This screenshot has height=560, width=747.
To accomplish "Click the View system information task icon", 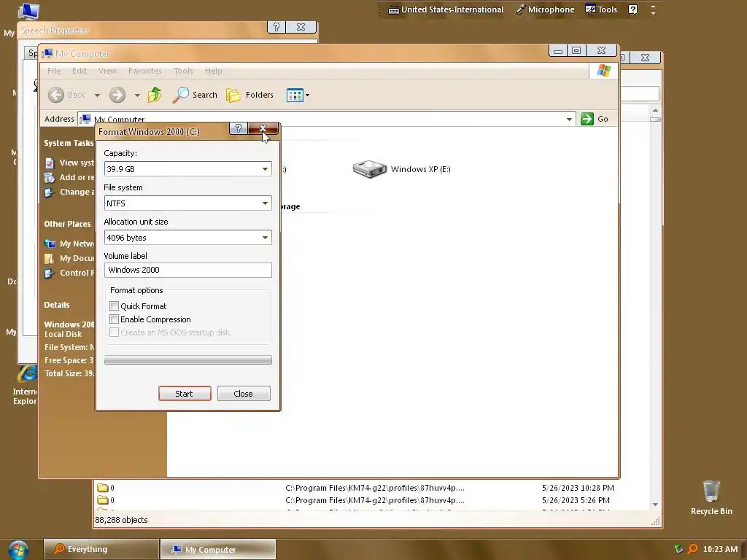I will (x=50, y=163).
